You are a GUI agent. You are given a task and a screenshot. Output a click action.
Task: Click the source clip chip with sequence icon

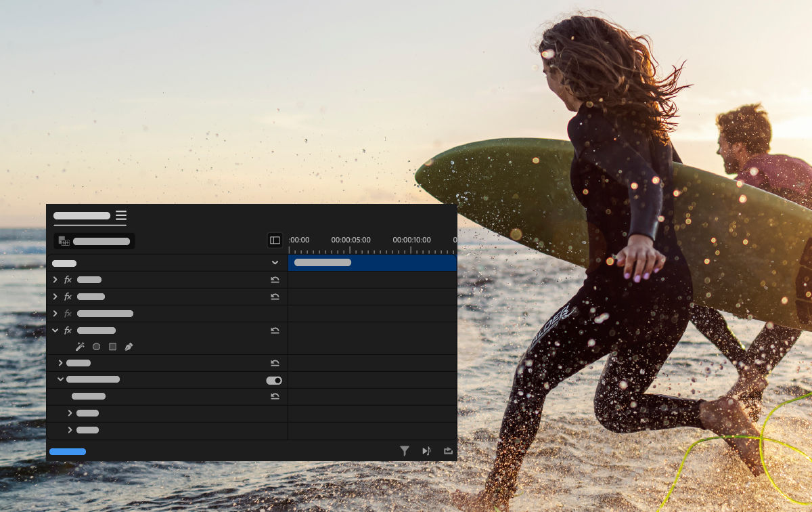[94, 241]
